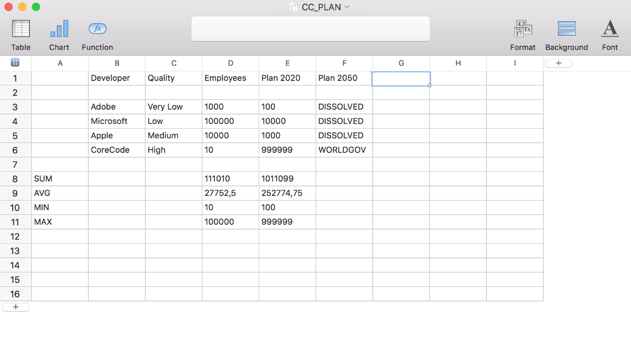Select the WORLDGOV cell
This screenshot has height=364, width=631.
coord(344,150)
